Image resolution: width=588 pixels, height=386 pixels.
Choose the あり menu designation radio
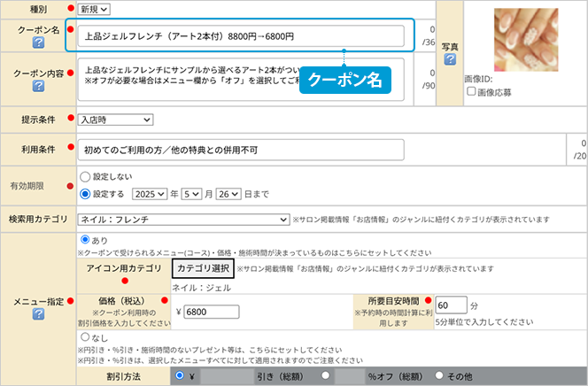click(85, 240)
